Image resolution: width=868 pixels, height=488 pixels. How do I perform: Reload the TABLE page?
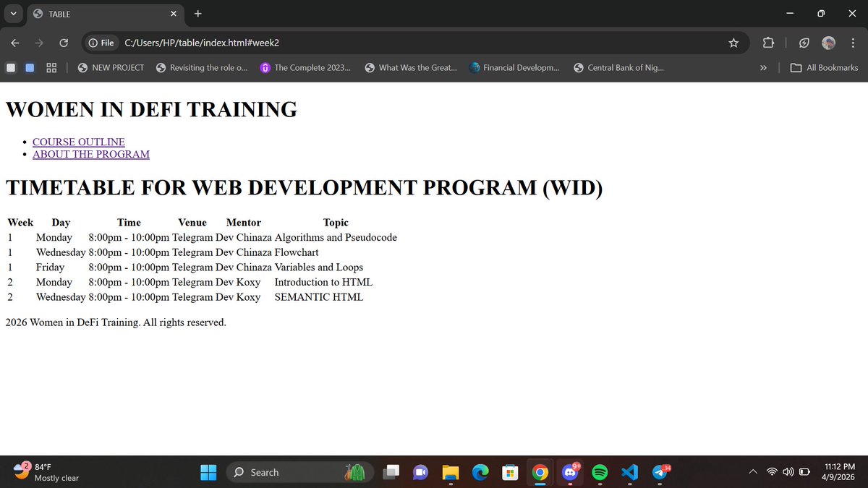point(63,43)
